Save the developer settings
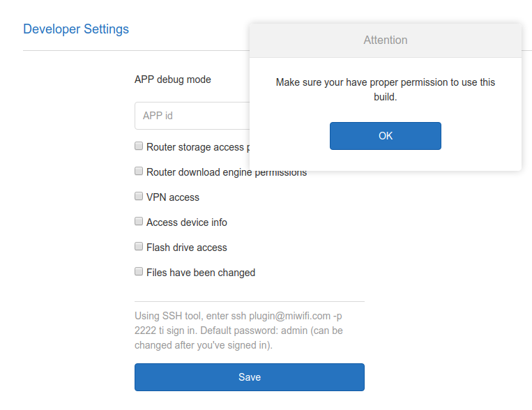 pos(250,377)
